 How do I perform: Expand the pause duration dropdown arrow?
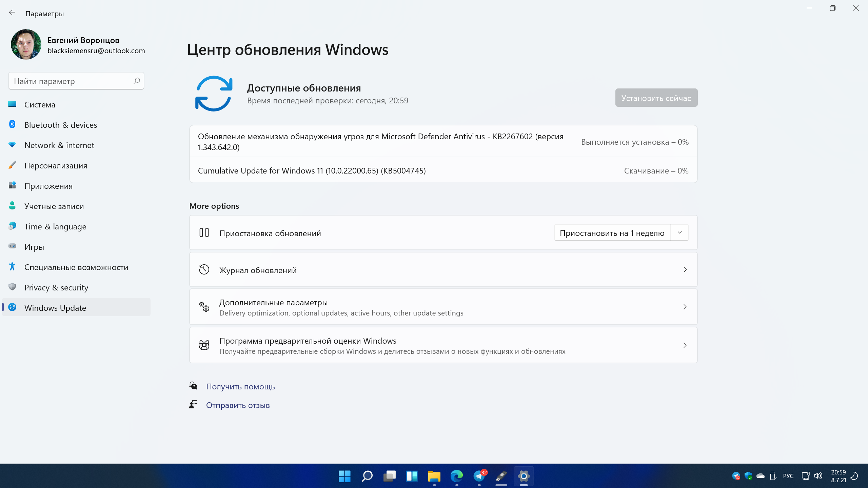679,233
